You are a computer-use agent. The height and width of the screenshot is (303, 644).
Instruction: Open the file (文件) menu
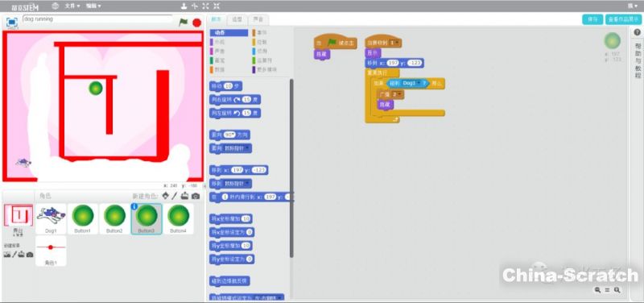[72, 6]
